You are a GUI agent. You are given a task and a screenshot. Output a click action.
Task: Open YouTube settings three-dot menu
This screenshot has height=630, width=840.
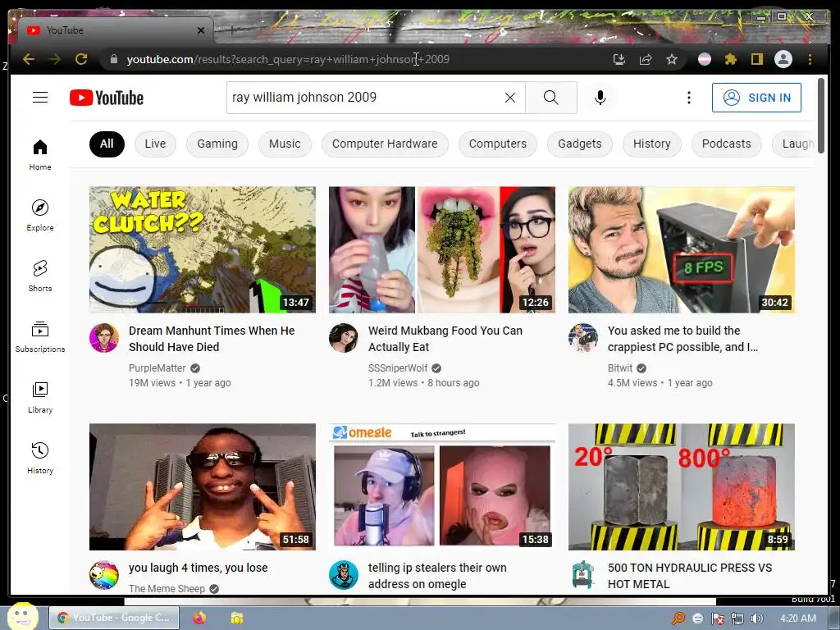click(689, 98)
